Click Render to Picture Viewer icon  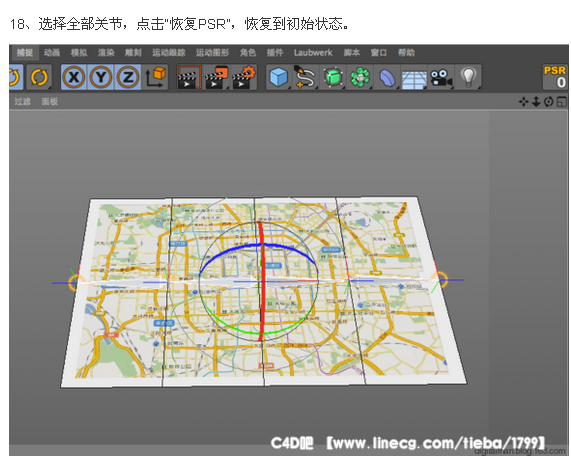coord(216,77)
